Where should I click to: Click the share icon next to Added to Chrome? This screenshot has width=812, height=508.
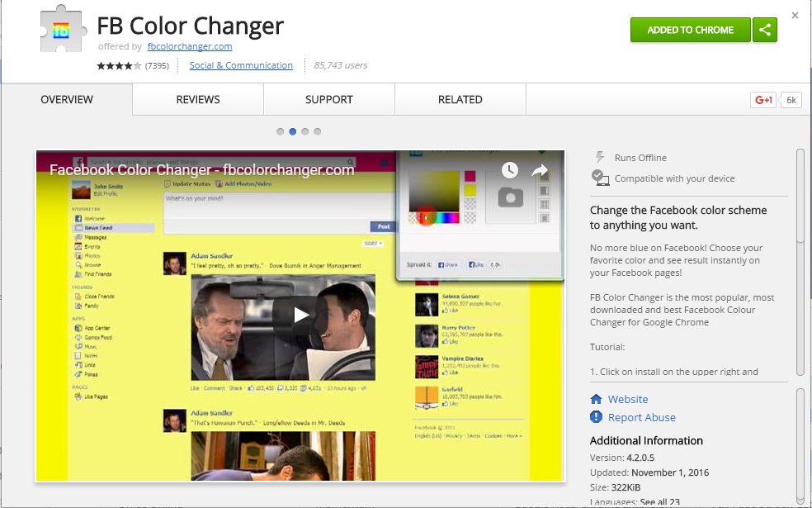(765, 30)
